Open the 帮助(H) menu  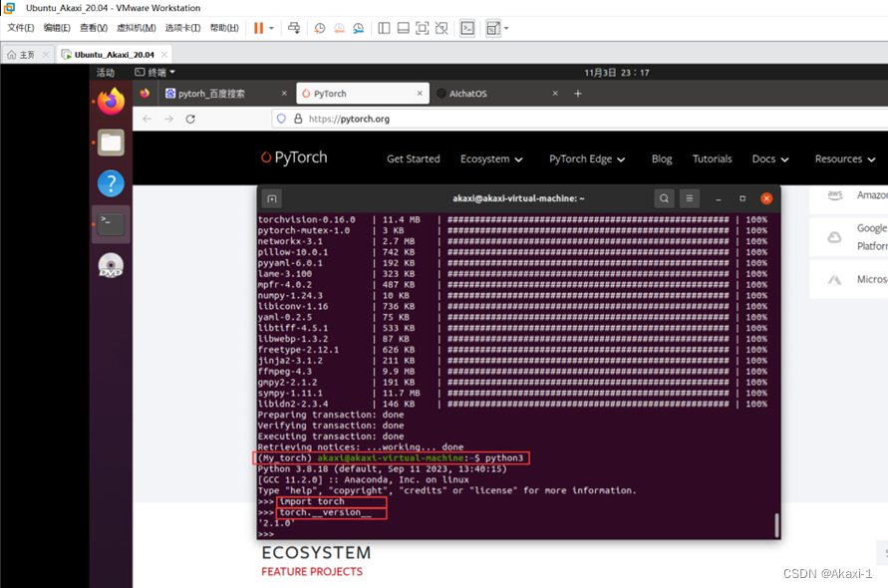224,28
